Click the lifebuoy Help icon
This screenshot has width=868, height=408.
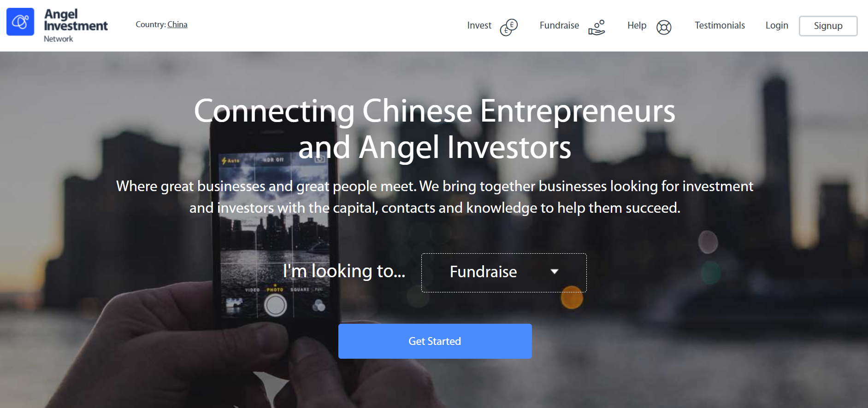[x=664, y=27]
